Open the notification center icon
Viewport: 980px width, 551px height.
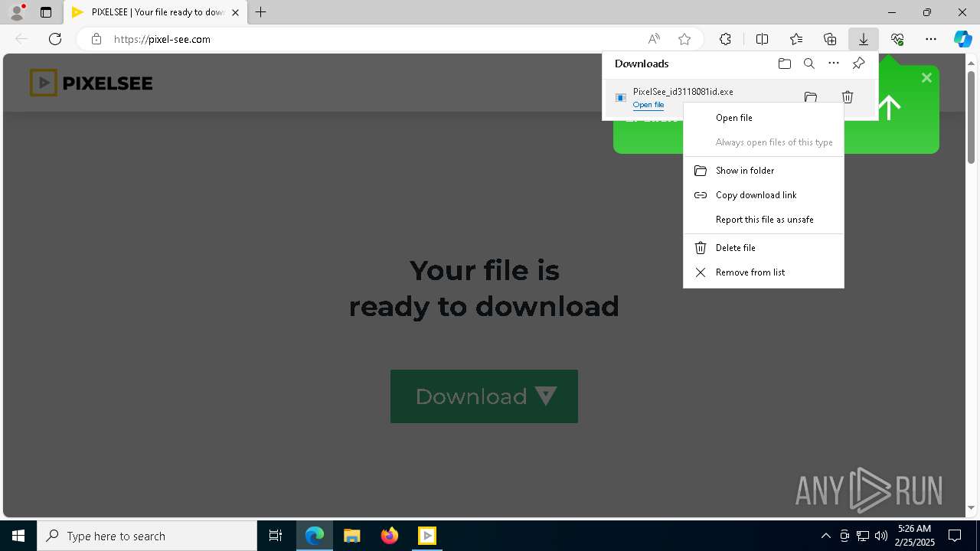(955, 536)
